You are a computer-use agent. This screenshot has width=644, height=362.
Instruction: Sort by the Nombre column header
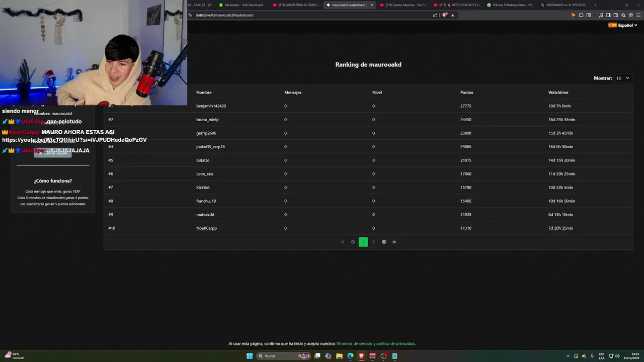coord(204,93)
